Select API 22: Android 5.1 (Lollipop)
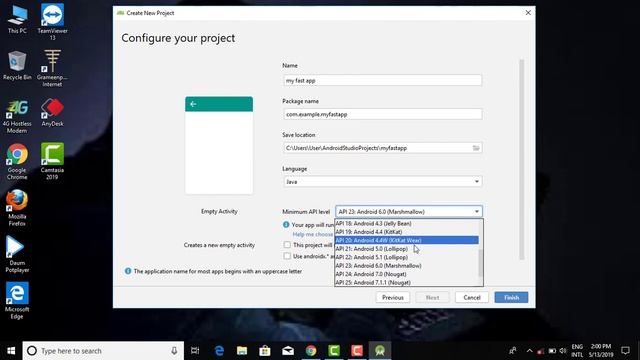640x360 pixels. pos(407,257)
